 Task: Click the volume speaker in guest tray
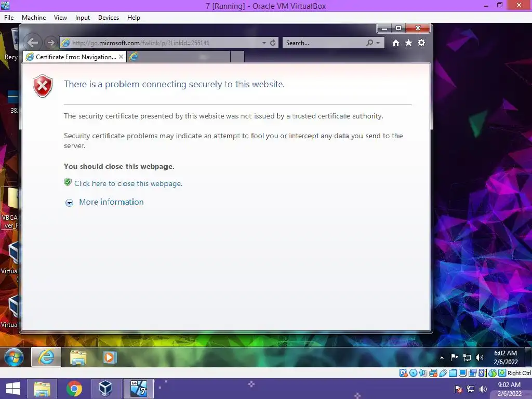[480, 357]
